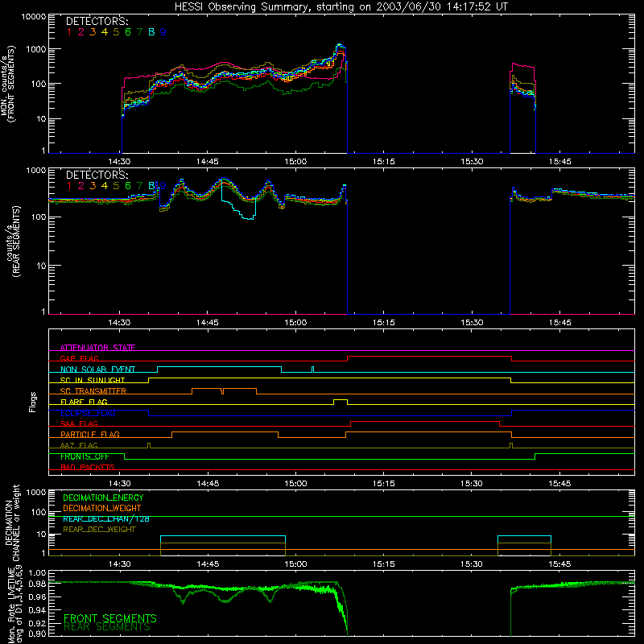Viewport: 644px width, 644px height.
Task: Click the DECIMATION_ENERGY legend entry
Action: tap(103, 497)
